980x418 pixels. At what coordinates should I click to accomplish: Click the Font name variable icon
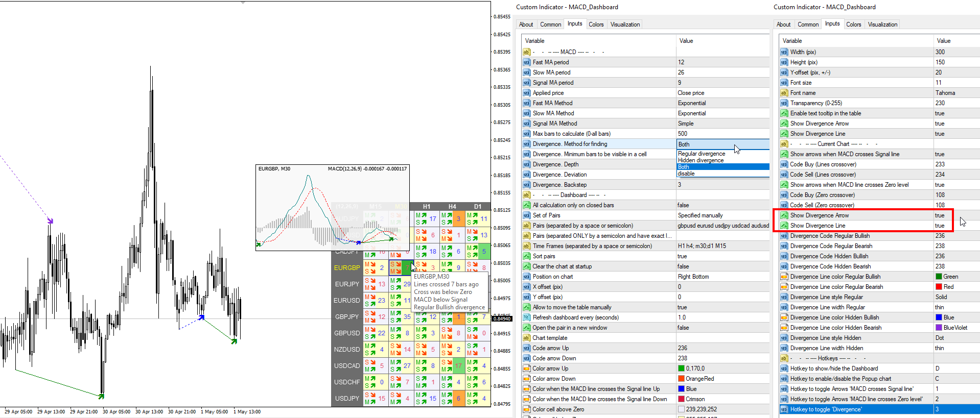(x=784, y=93)
